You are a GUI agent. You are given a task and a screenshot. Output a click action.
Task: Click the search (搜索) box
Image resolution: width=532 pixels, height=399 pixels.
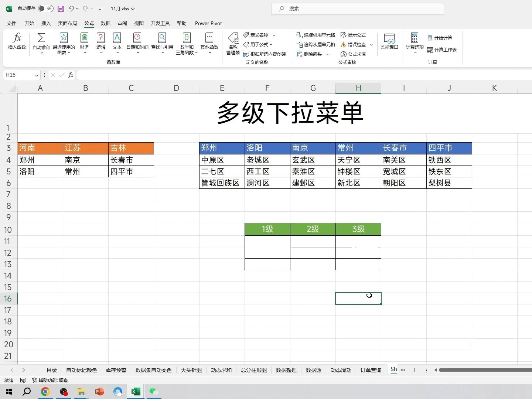(358, 8)
